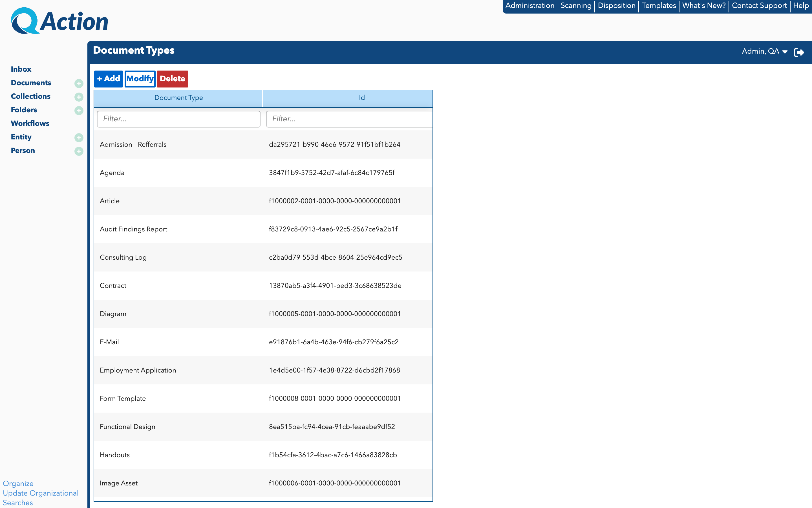Click Id f1000002-0001-0000-0000-000000000001
This screenshot has width=812, height=508.
[335, 201]
